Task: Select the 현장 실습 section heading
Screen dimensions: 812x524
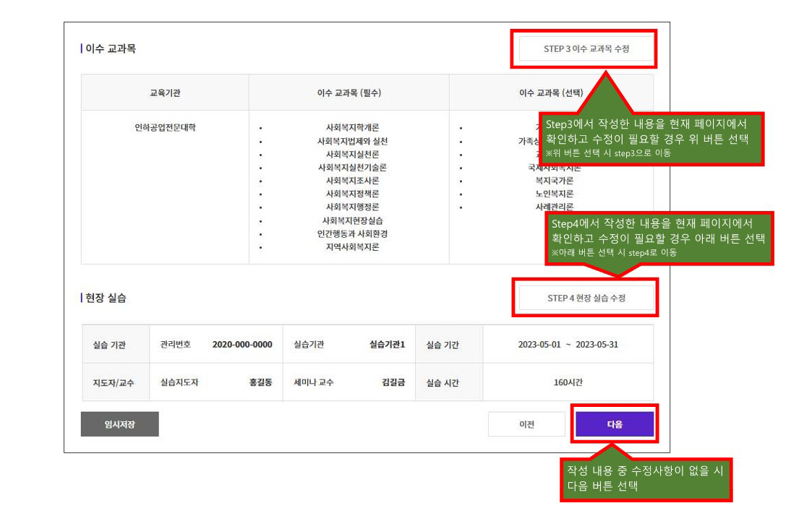Action: (x=106, y=298)
